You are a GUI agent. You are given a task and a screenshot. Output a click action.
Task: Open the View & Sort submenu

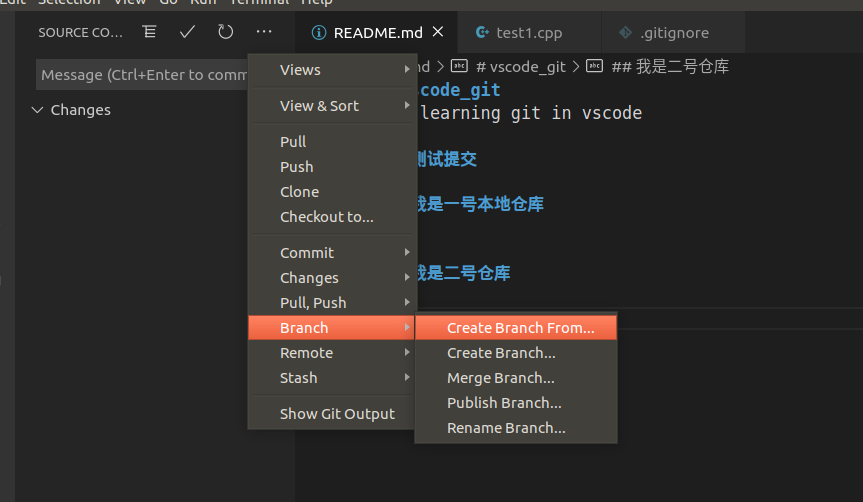click(332, 106)
